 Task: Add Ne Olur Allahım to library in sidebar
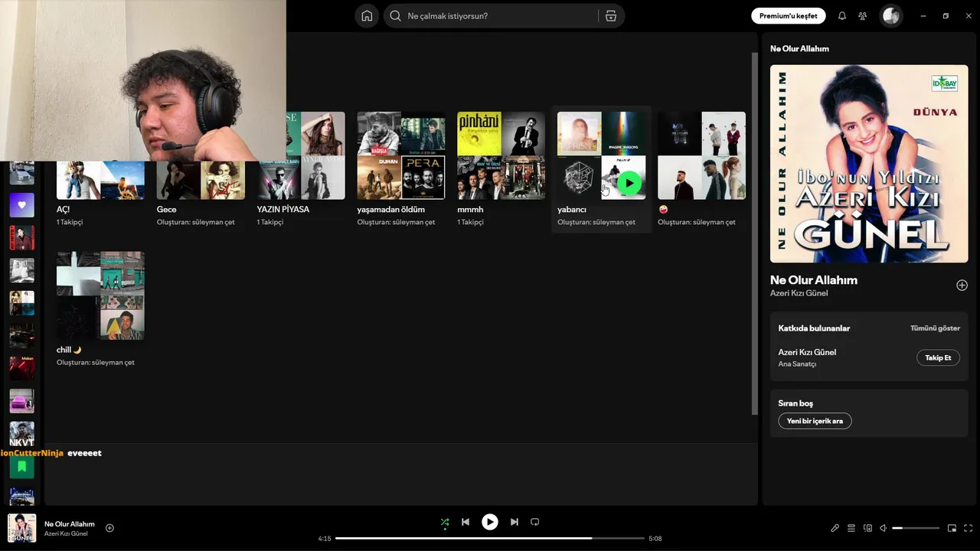tap(962, 285)
